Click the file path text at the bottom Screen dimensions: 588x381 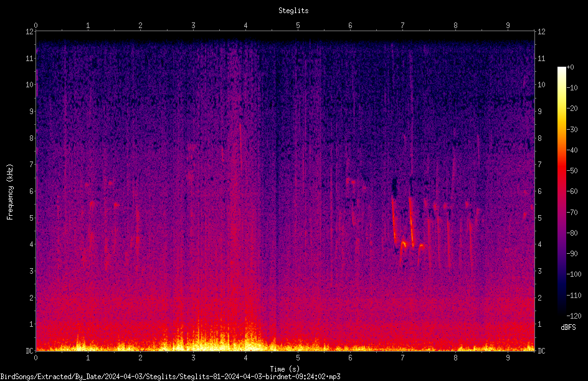pyautogui.click(x=170, y=377)
